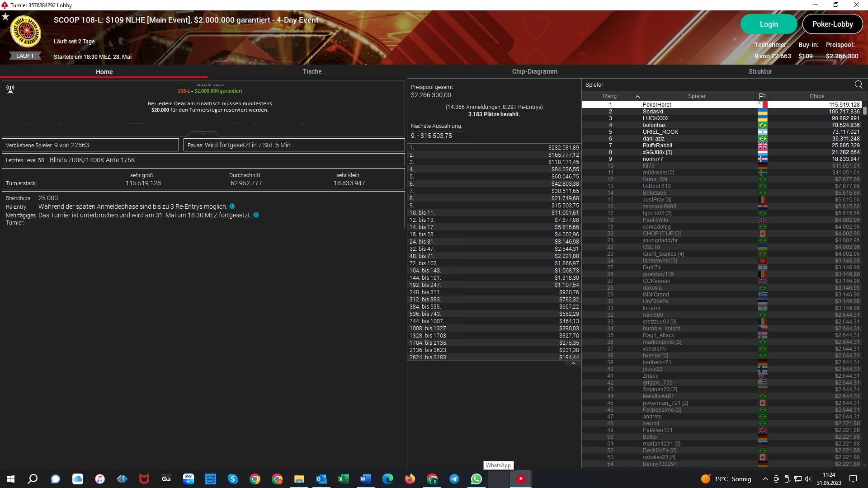Click the SCOOP tournament logo badge
Viewport: 868px width, 488px height.
pos(26,32)
